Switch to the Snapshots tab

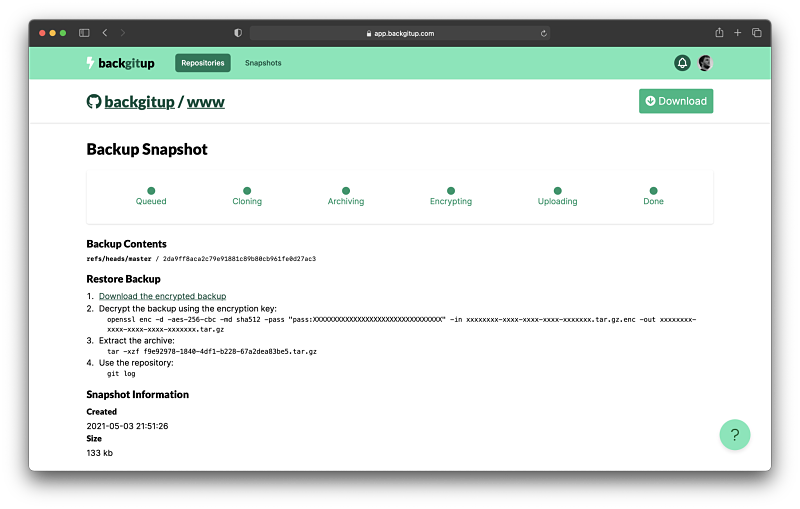point(263,63)
